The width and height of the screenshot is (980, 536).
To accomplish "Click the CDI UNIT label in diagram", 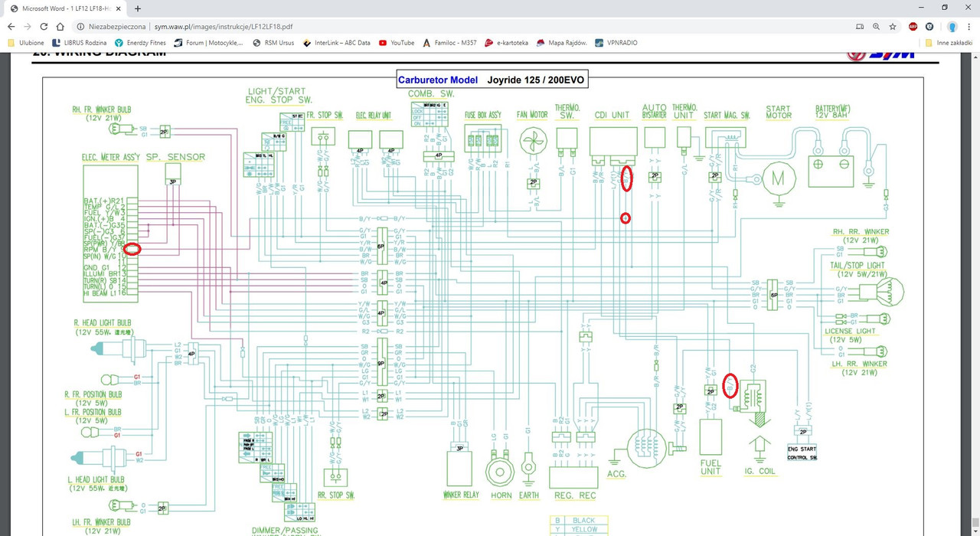I will coord(612,115).
